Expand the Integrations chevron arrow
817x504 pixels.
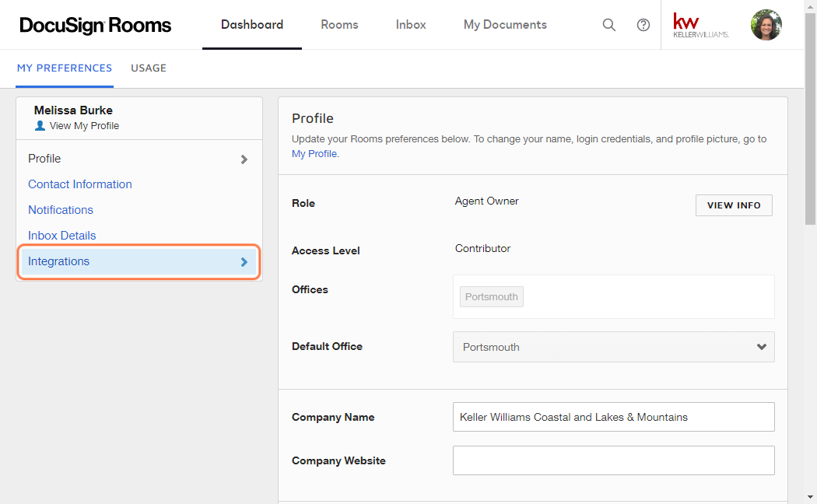point(244,262)
